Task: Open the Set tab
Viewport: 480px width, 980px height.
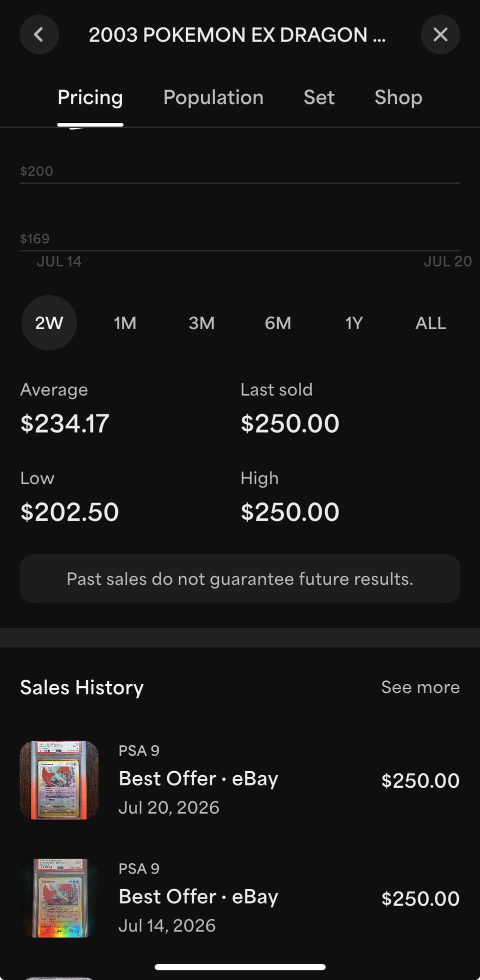Action: tap(319, 97)
